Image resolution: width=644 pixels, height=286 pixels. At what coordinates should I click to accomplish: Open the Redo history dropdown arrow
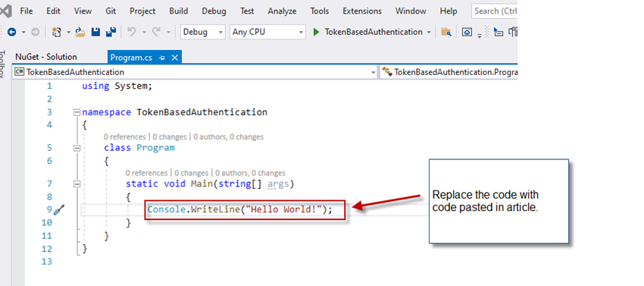click(x=168, y=32)
